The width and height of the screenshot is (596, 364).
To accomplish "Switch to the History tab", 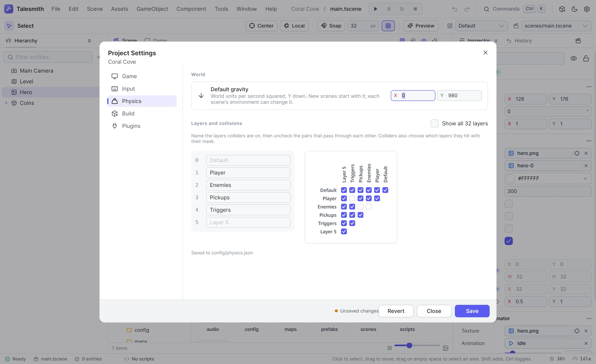I will tap(519, 41).
